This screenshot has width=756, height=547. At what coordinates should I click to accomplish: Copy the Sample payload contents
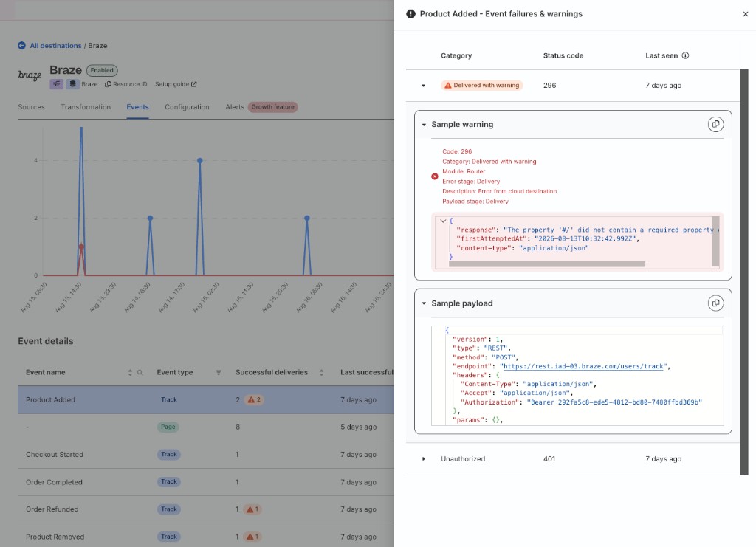click(716, 303)
